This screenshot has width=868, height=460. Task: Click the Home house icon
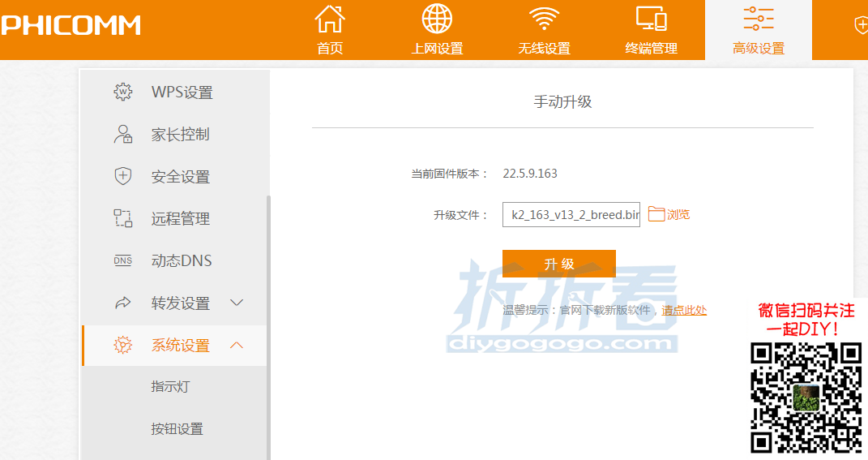click(x=329, y=19)
